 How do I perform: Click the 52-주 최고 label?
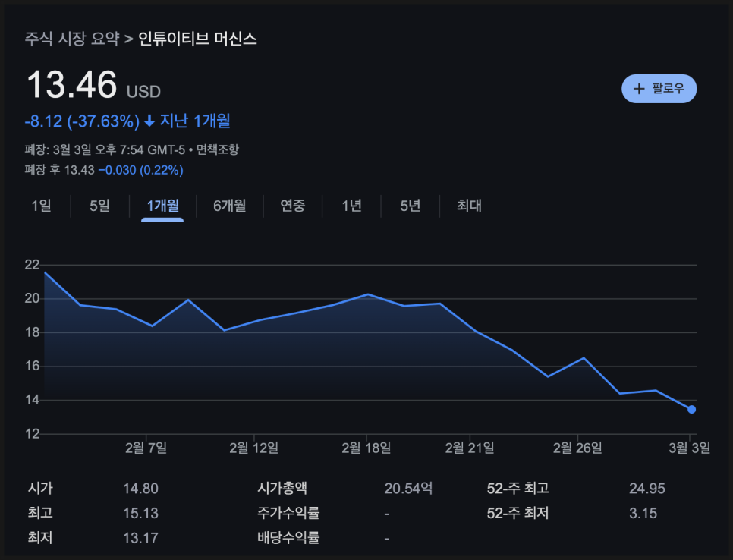point(518,489)
